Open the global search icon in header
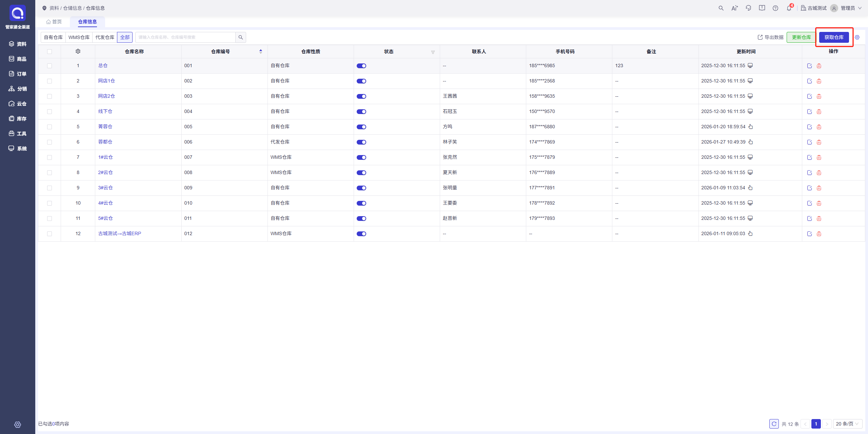This screenshot has width=868, height=434. point(721,8)
